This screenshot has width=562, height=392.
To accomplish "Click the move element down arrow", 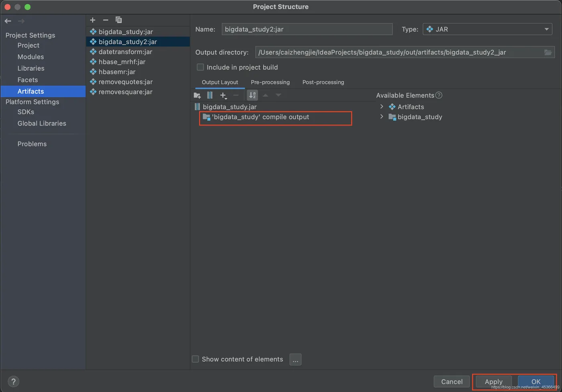I will [x=278, y=95].
